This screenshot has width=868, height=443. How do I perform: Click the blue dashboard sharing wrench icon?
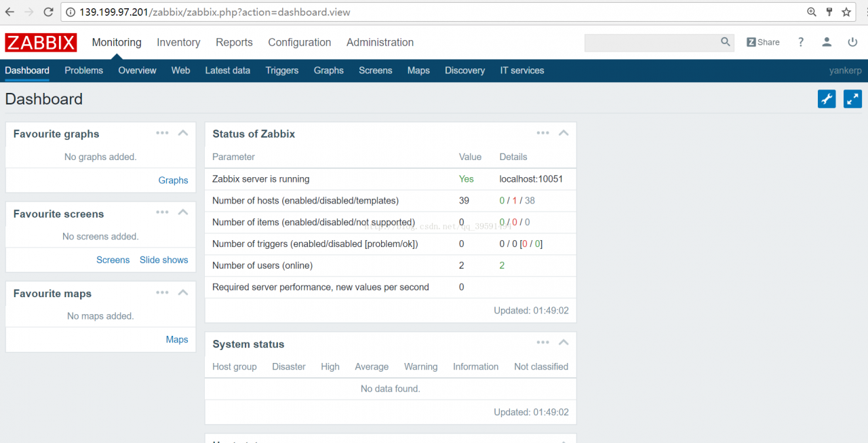(827, 98)
